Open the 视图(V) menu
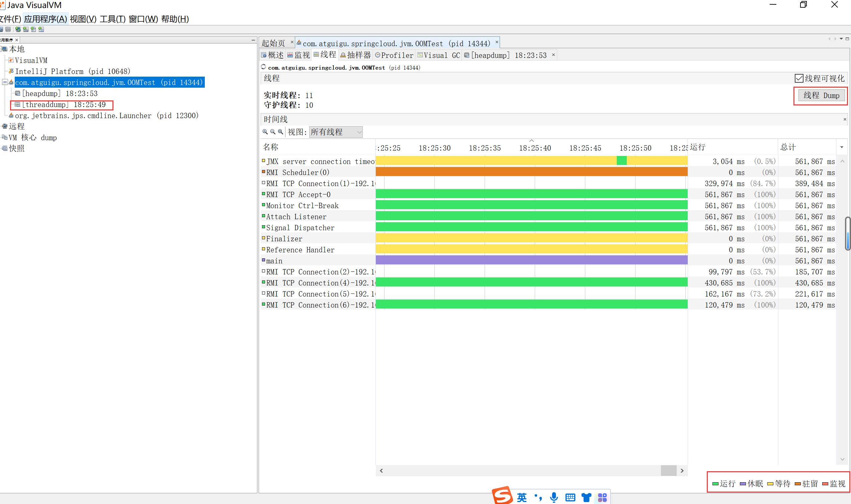Viewport: 851px width, 504px height. click(x=83, y=19)
